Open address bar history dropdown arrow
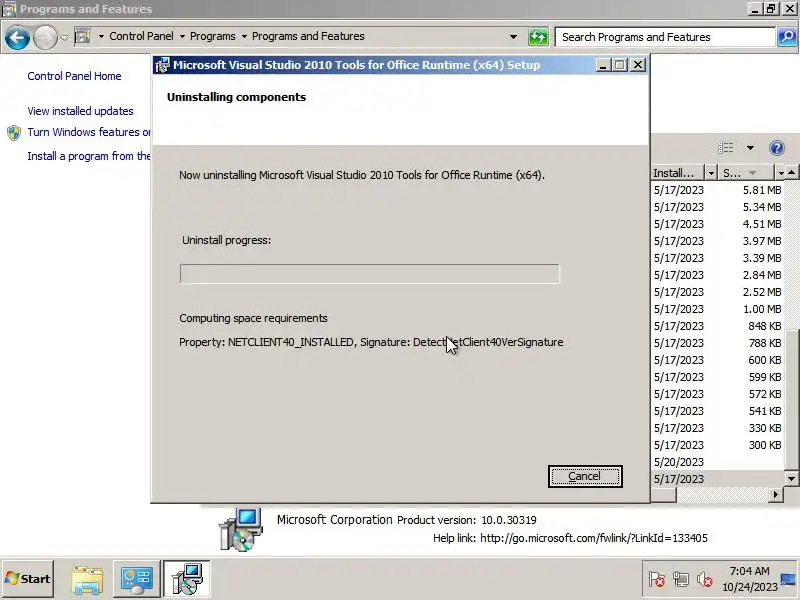 coord(513,37)
